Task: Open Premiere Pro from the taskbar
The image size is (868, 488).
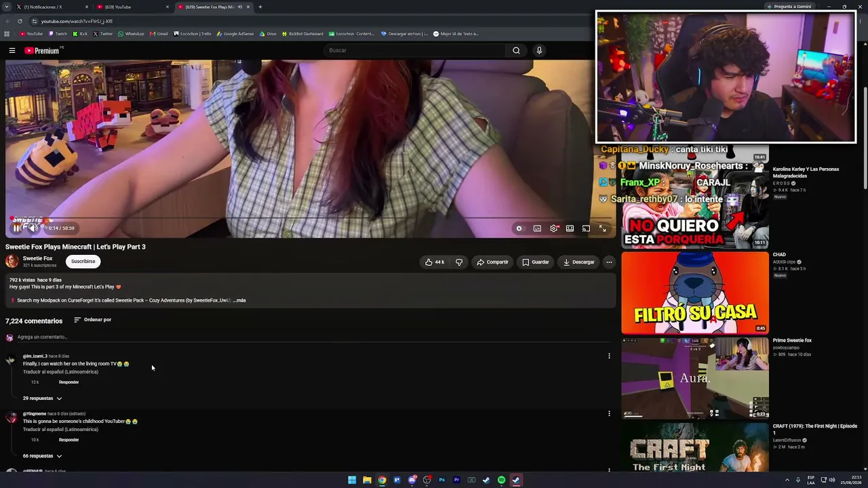Action: click(x=456, y=480)
